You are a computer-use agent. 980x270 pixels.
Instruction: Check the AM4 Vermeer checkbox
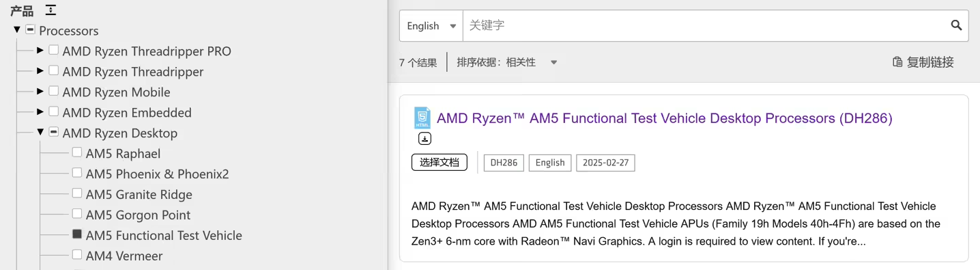point(77,255)
